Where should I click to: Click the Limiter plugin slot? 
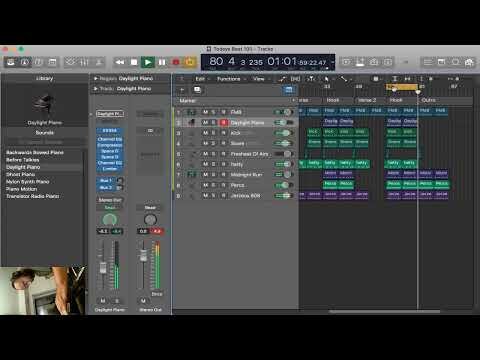(x=110, y=169)
